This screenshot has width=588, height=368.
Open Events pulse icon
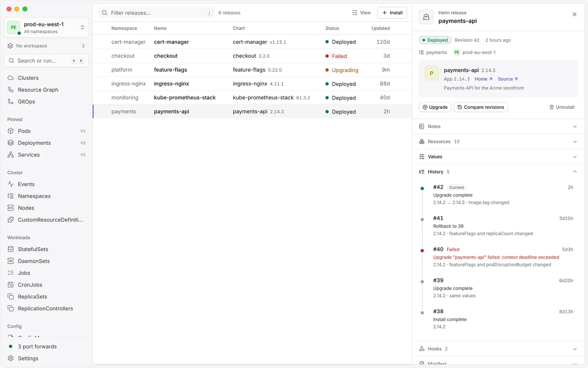tap(11, 184)
